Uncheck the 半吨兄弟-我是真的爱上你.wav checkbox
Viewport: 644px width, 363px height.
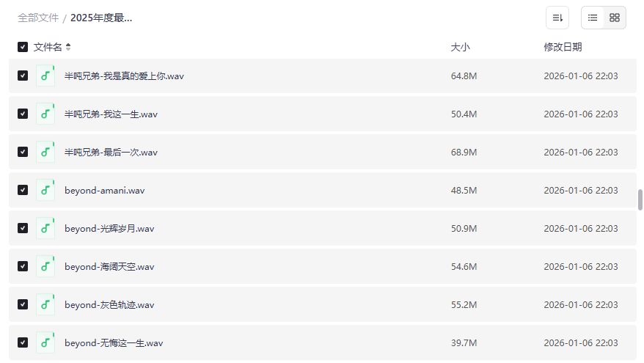[x=23, y=76]
